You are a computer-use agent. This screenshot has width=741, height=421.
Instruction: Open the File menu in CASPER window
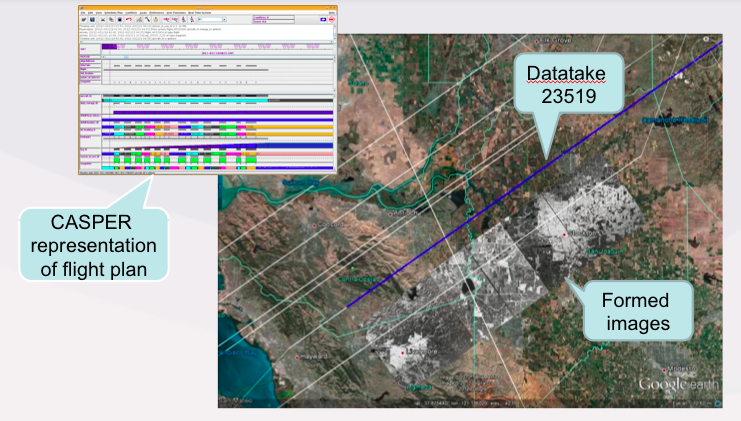83,13
